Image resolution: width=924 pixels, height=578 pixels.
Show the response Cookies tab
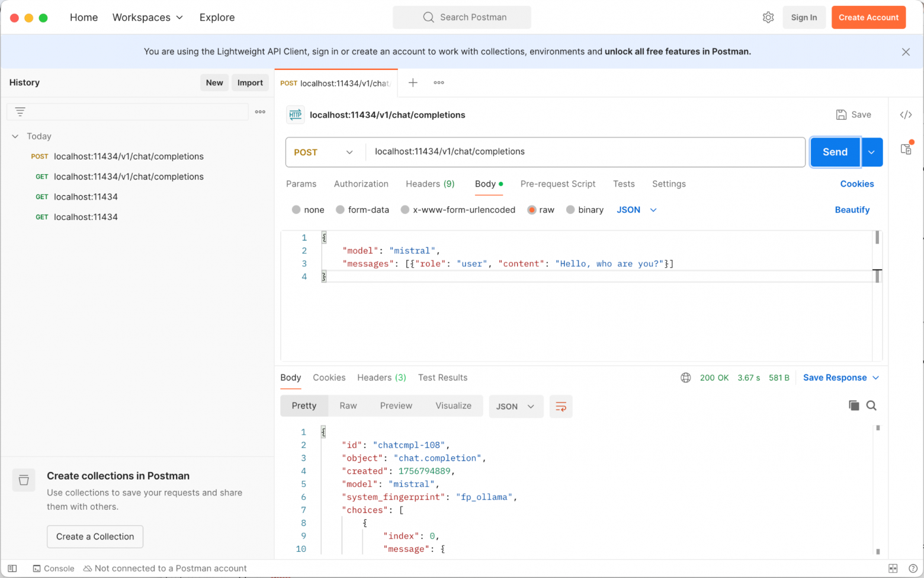coord(329,378)
